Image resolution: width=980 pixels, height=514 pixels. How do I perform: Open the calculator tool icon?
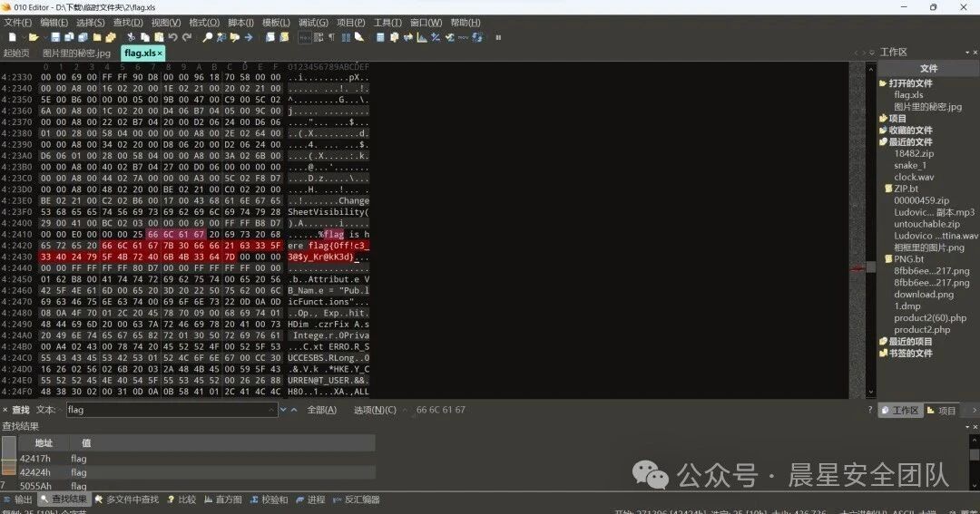pos(380,37)
